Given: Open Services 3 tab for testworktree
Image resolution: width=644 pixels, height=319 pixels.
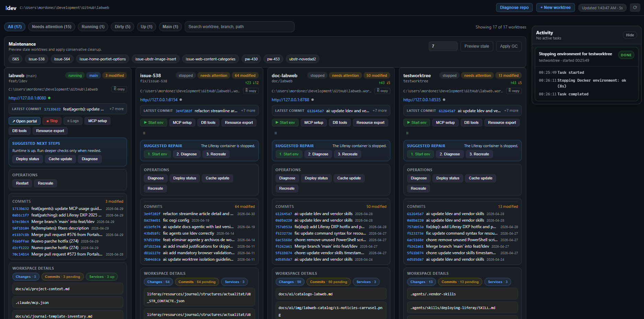Looking at the screenshot, I should 497,282.
